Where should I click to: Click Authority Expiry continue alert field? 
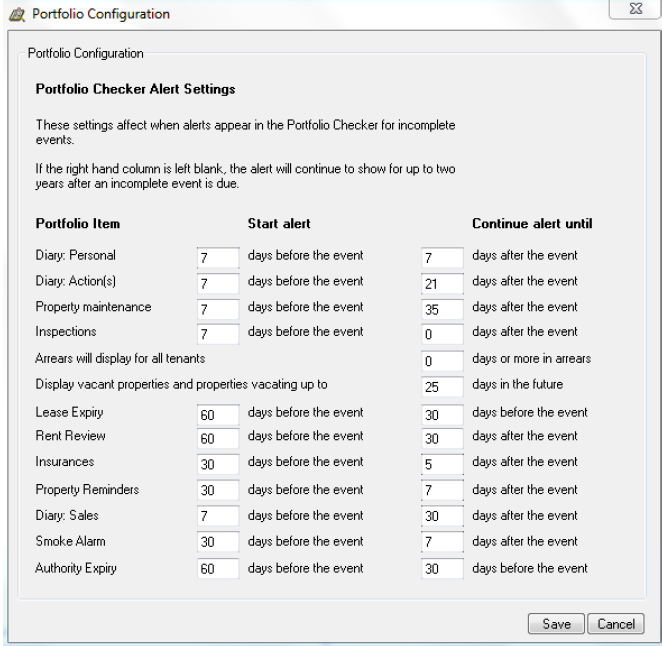pyautogui.click(x=443, y=569)
